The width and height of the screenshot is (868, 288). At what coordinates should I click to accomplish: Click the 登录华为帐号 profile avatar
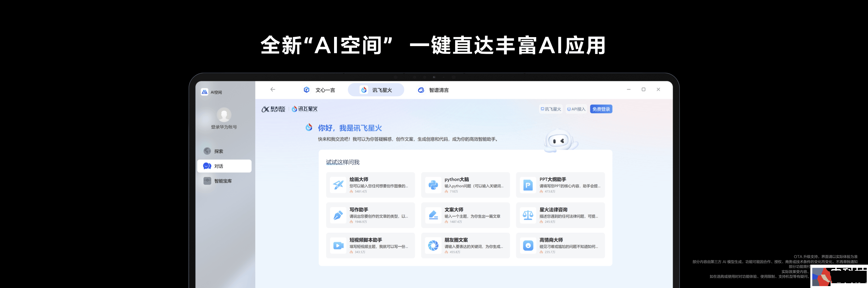pyautogui.click(x=224, y=115)
